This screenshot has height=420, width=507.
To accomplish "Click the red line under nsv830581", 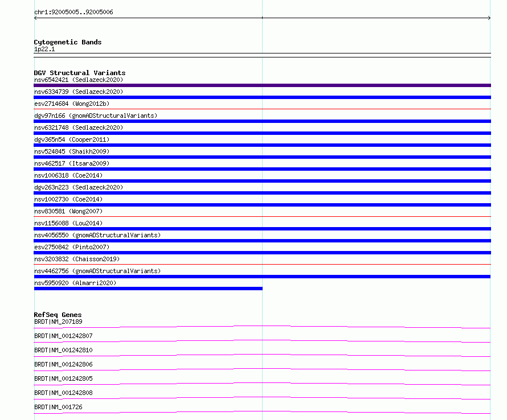I will pyautogui.click(x=262, y=217).
